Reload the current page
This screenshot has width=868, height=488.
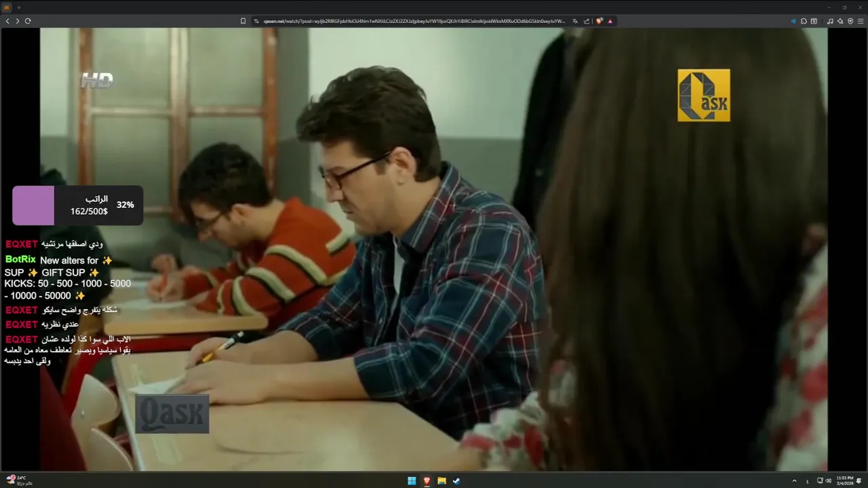coord(28,21)
